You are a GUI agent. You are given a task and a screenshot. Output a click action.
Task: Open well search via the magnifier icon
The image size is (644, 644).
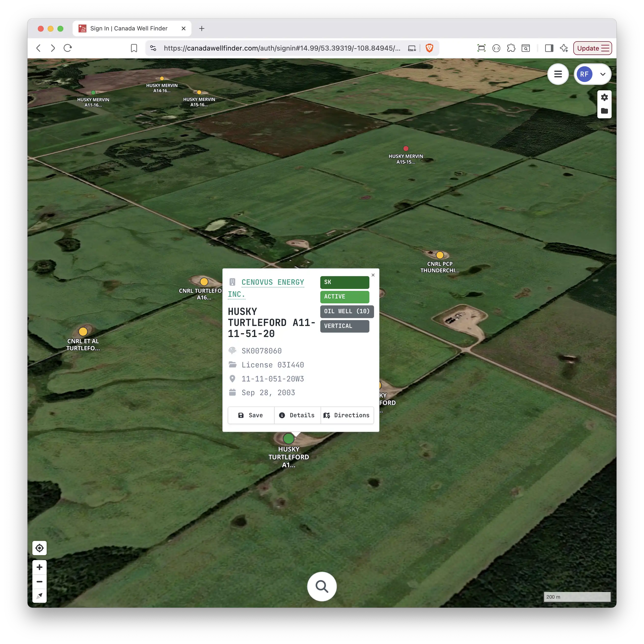click(321, 586)
